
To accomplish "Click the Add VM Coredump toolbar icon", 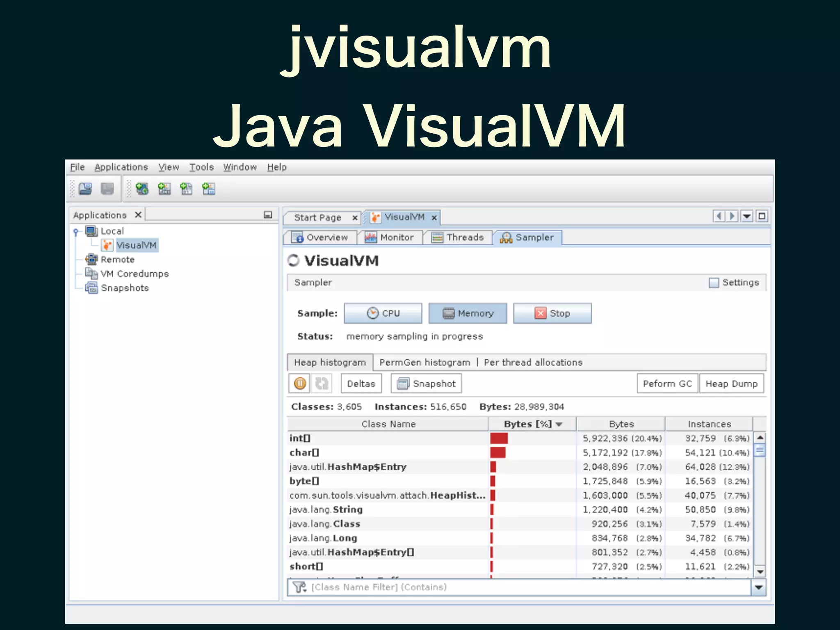I will coord(187,189).
